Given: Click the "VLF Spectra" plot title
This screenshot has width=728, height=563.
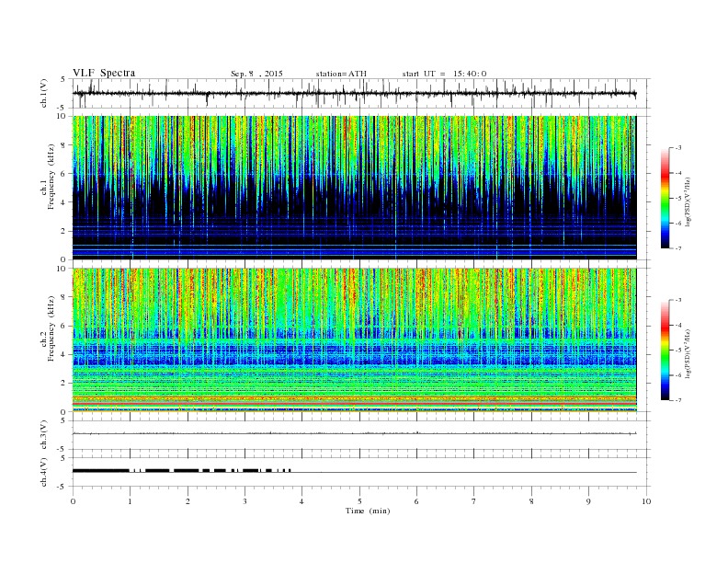Looking at the screenshot, I should 104,73.
